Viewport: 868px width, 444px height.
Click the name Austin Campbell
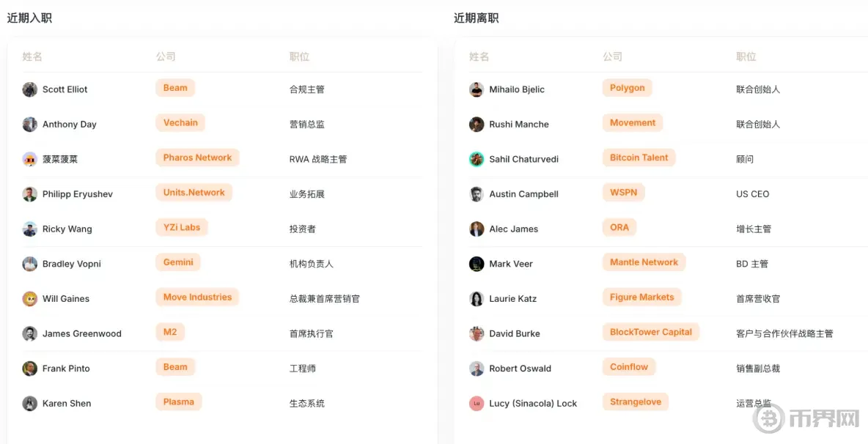pyautogui.click(x=523, y=193)
